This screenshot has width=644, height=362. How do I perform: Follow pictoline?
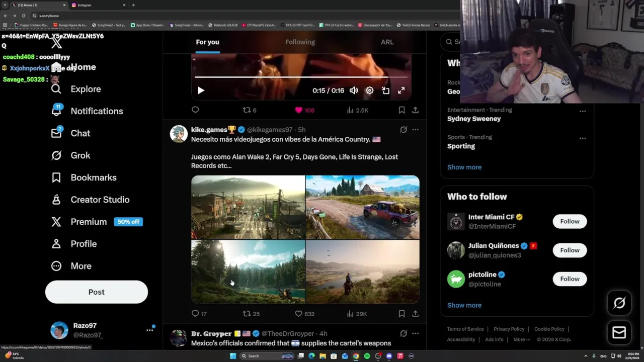pos(570,279)
